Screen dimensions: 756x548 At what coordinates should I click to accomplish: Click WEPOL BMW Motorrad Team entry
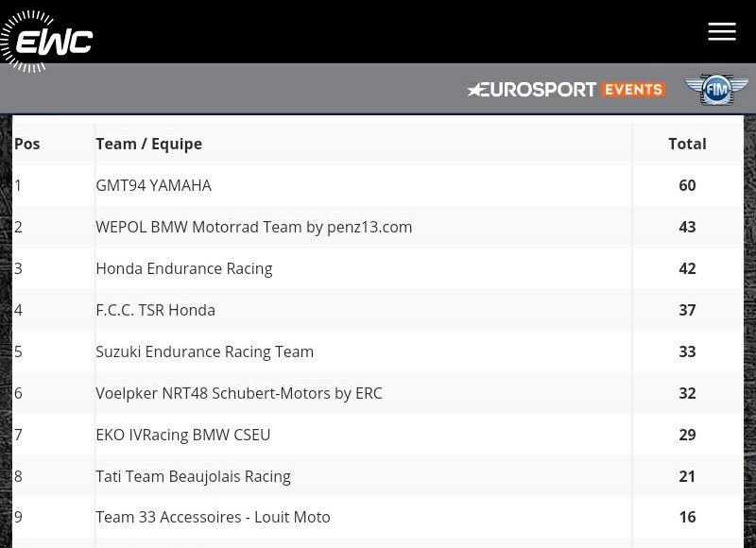pyautogui.click(x=253, y=228)
